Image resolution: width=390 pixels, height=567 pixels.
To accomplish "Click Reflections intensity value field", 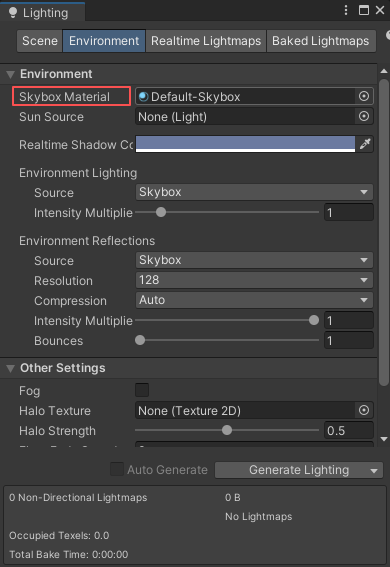I will coord(348,320).
